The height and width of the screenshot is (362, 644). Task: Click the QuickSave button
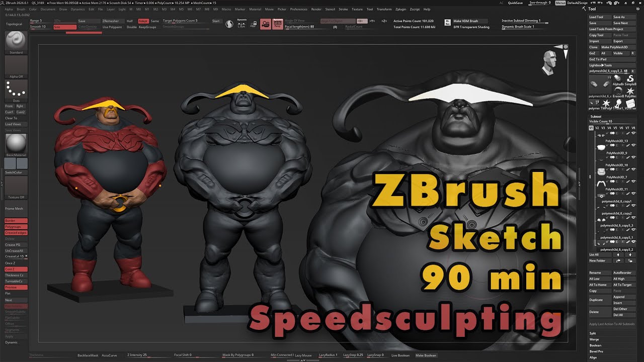[x=515, y=3]
